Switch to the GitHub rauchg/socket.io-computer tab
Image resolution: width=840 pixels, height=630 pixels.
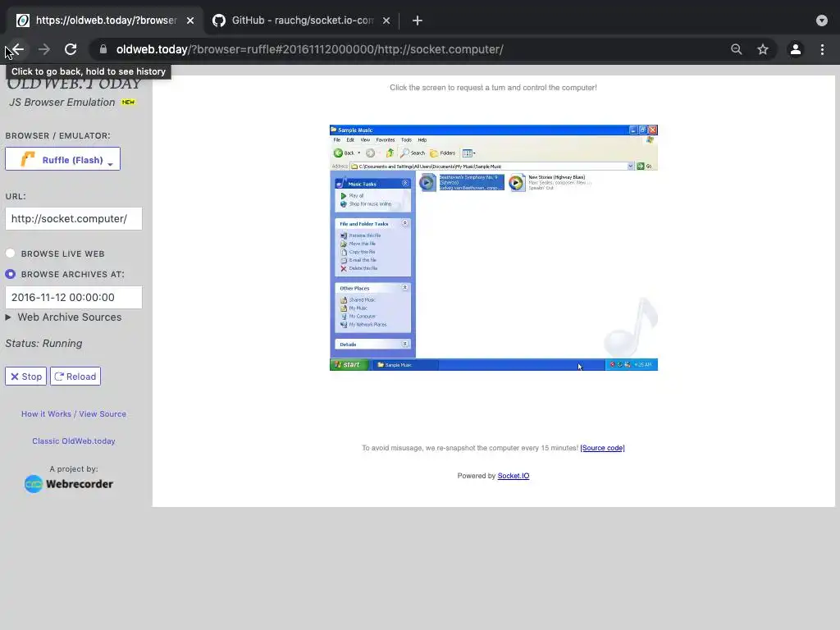coord(302,21)
